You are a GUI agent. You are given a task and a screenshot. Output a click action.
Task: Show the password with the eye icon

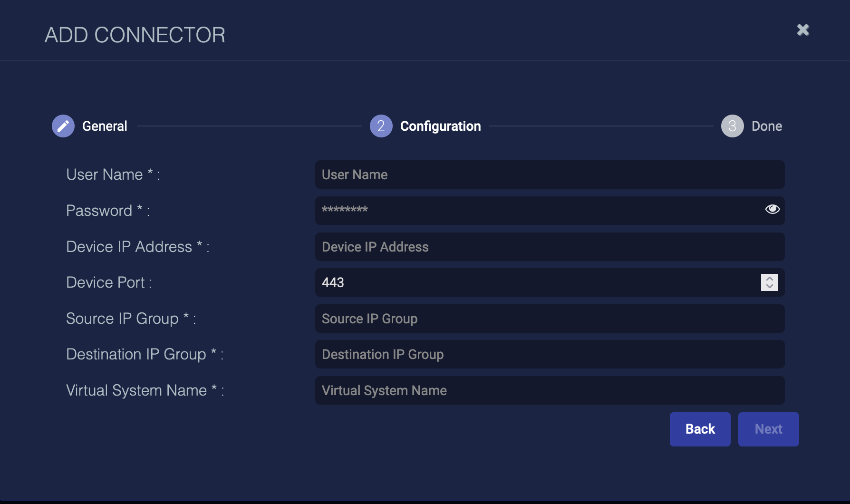point(772,209)
